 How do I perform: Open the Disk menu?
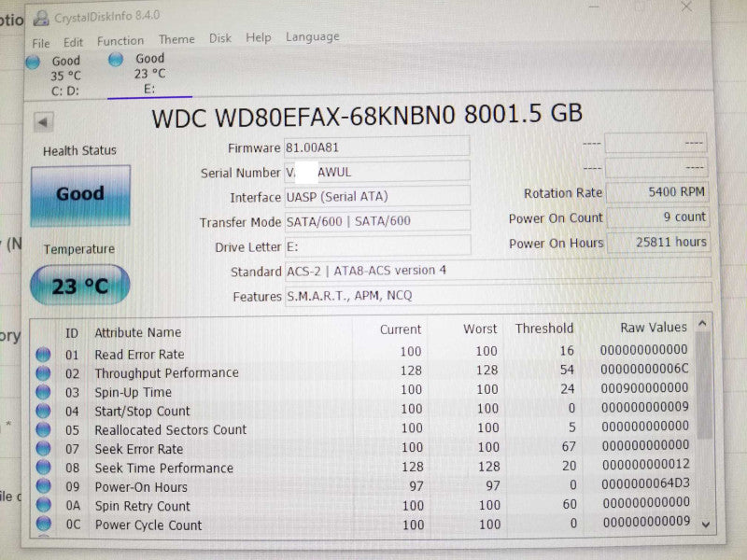(x=220, y=38)
